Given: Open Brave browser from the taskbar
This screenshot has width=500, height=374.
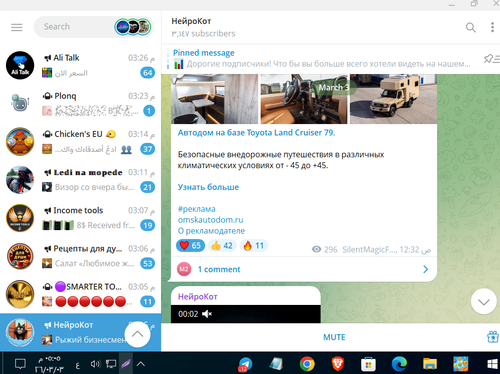Looking at the screenshot, I should (338, 364).
